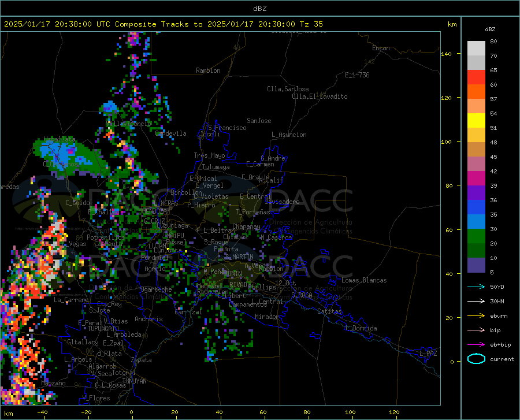
Task: Click the L_Asuncion label
Action: (289, 135)
